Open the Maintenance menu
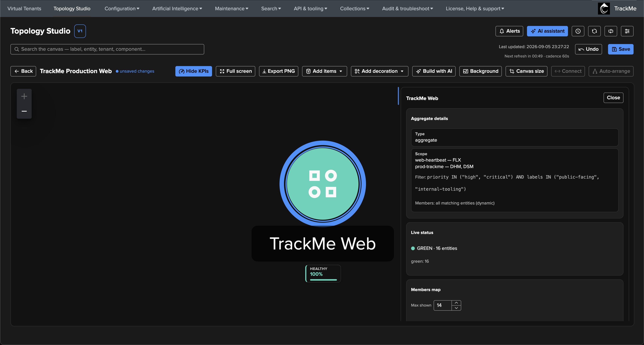The width and height of the screenshot is (644, 345). point(231,9)
